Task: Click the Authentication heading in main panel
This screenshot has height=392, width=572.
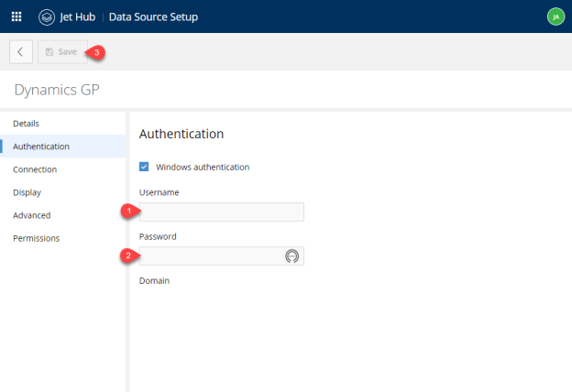Action: (181, 134)
